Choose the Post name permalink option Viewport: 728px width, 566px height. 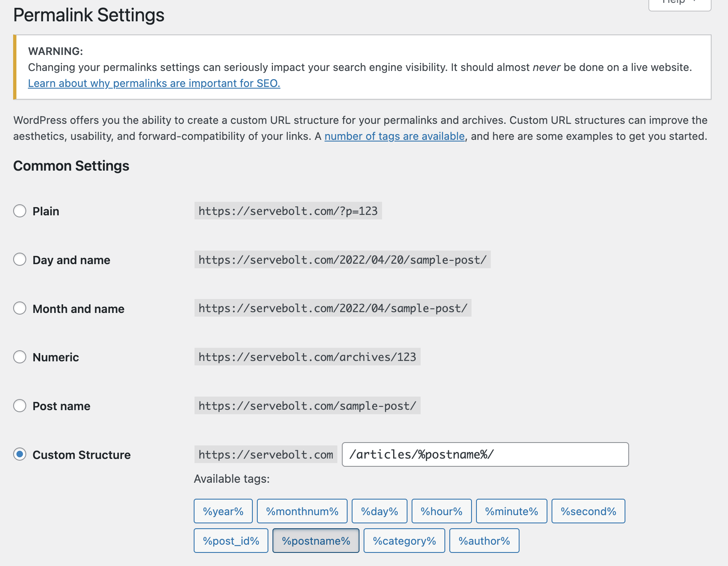point(20,406)
